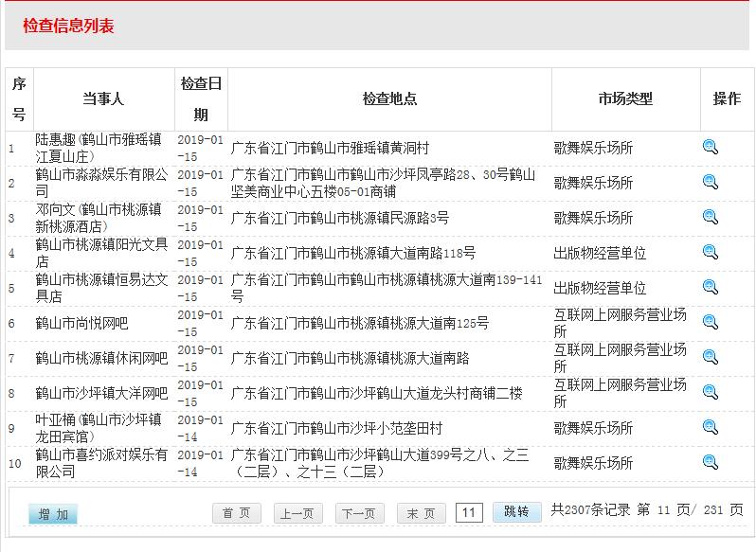Click the 检查日期 column header
756x552 pixels.
[201, 98]
